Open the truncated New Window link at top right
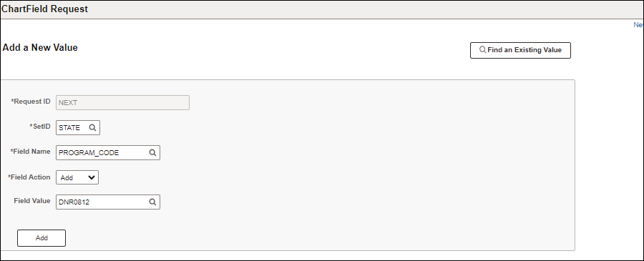Viewport: 644px width, 261px height. click(639, 25)
